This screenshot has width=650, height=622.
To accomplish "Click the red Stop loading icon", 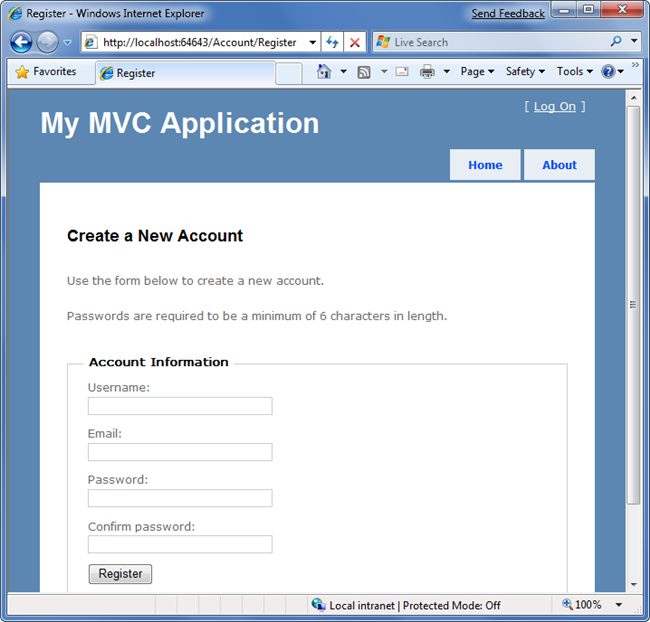I will click(354, 43).
